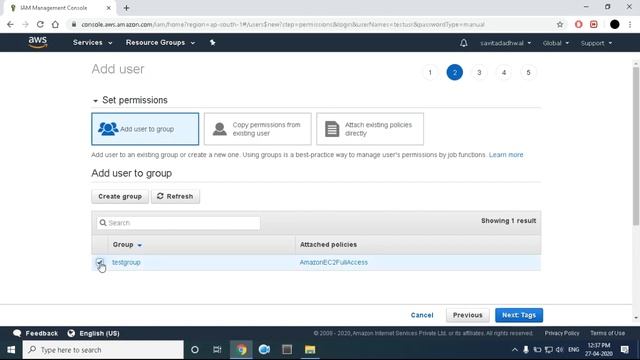Open the savitadadhwal account dropdown
The image size is (640, 360).
(x=505, y=43)
